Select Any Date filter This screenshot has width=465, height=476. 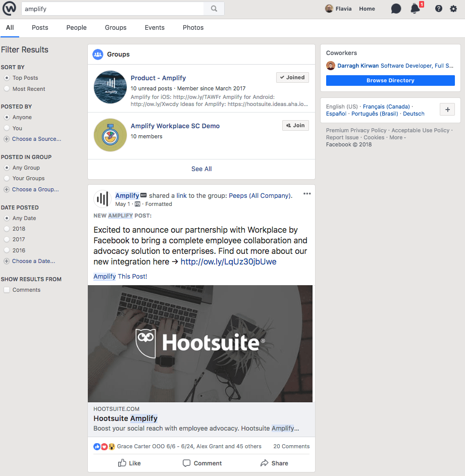tap(7, 218)
